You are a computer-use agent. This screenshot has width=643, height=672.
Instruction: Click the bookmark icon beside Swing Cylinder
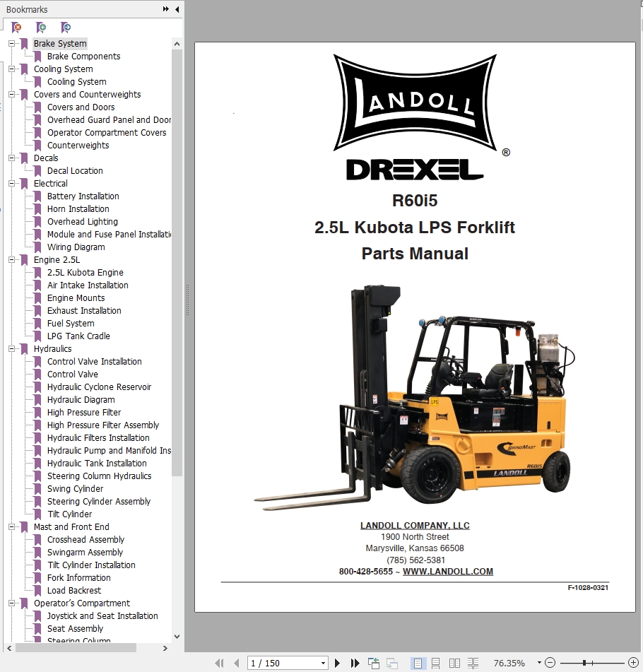[37, 489]
